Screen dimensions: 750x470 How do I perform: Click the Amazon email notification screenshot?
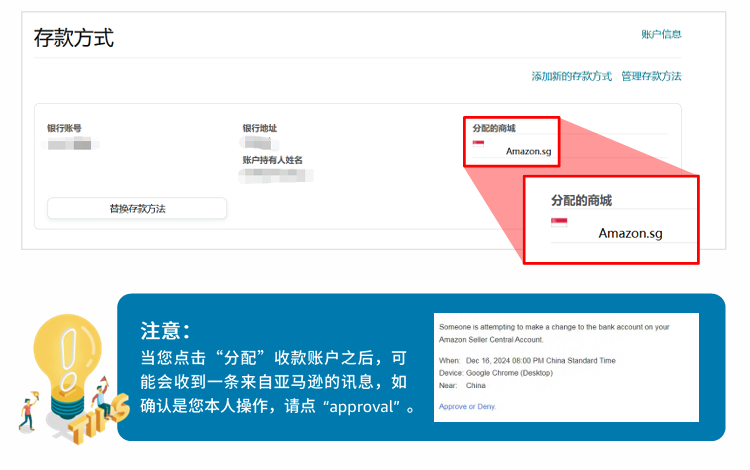(x=566, y=366)
